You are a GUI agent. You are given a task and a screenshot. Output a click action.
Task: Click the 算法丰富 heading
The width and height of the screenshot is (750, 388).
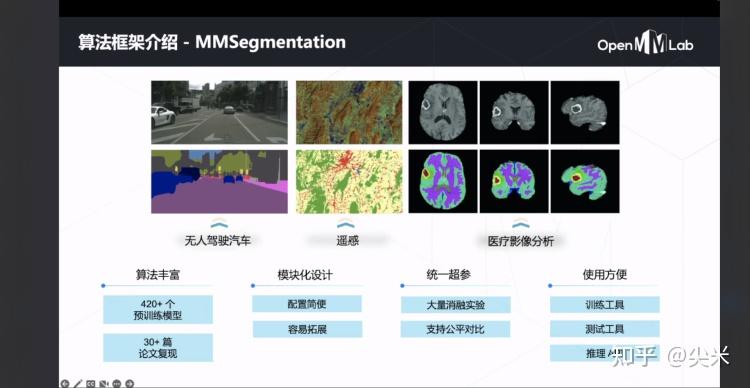coord(158,275)
